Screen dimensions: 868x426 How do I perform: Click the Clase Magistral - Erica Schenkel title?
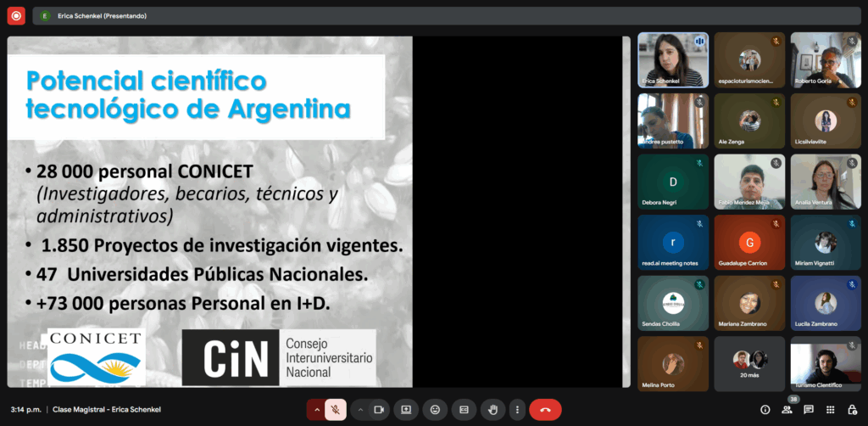107,410
